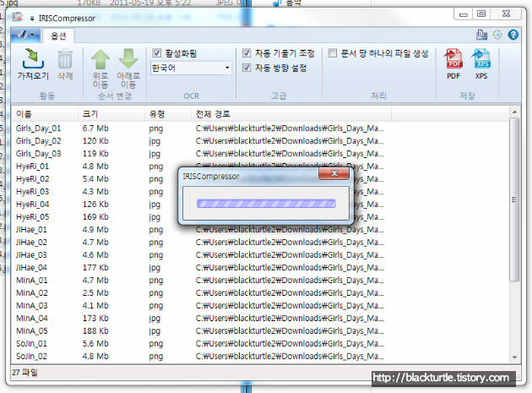This screenshot has width=532, height=393.
Task: Select the JiHae_03 file row
Action: 260,254
